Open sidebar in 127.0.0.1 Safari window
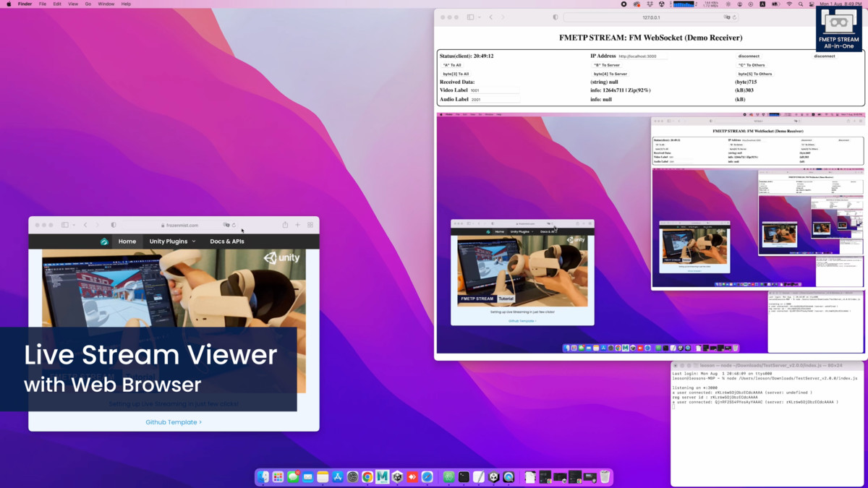 470,17
